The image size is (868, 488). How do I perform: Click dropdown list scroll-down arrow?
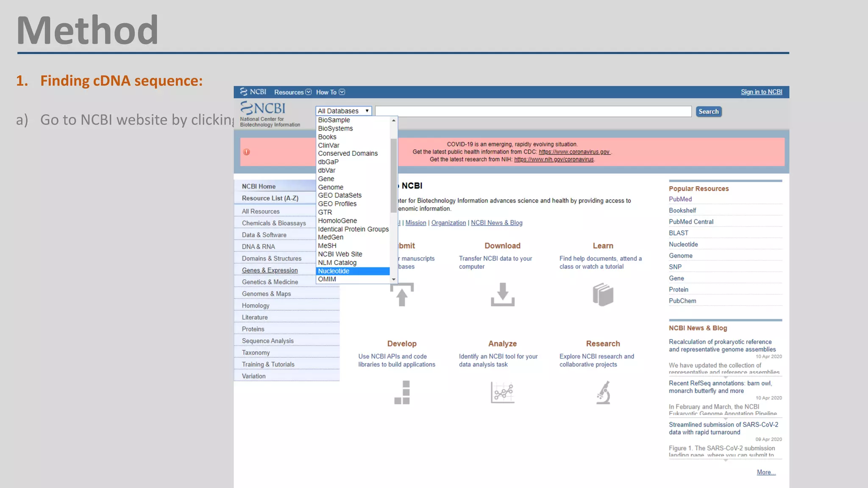[394, 280]
